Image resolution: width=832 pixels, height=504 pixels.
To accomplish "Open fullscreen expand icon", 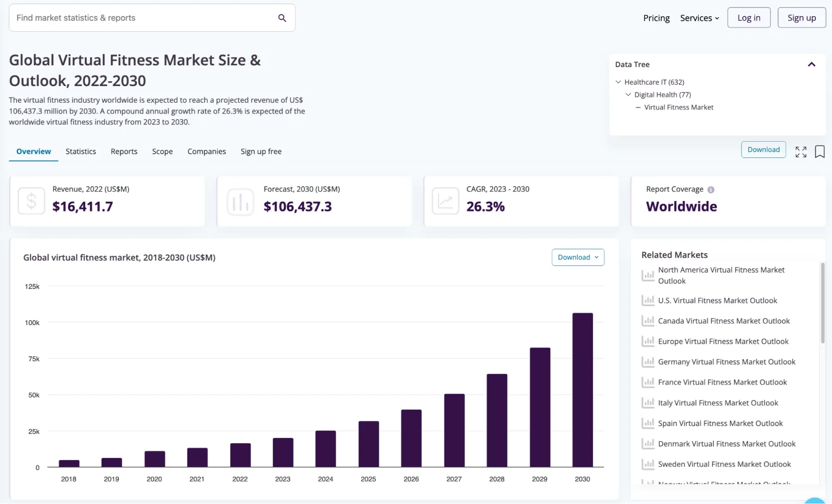I will click(801, 152).
